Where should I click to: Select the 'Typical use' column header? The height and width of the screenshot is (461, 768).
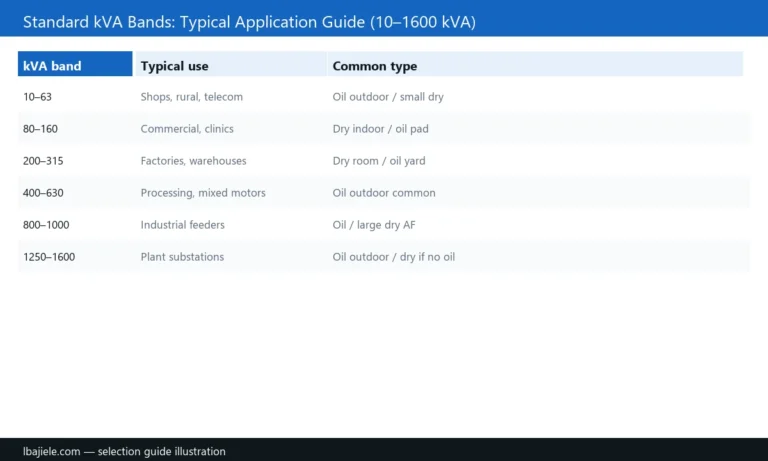coord(231,64)
